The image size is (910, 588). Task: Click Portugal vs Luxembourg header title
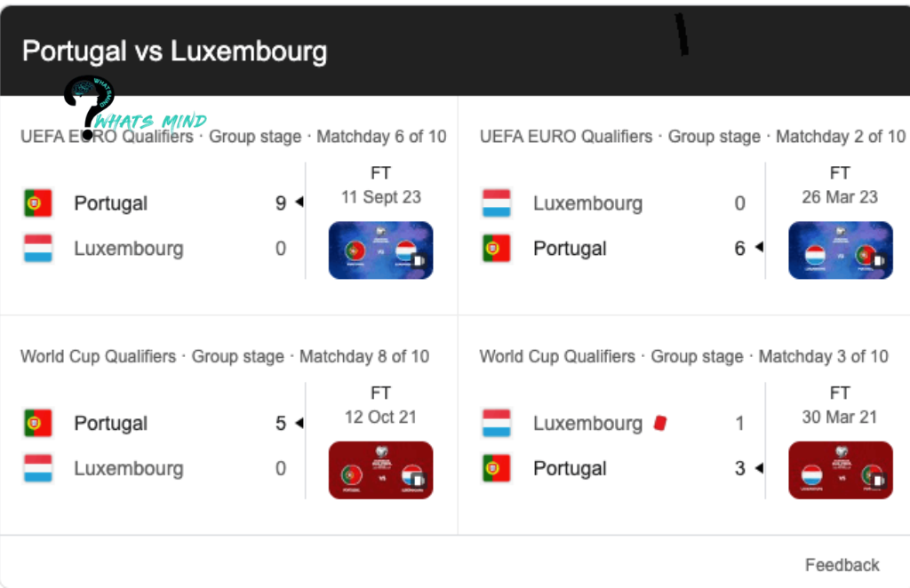[174, 51]
